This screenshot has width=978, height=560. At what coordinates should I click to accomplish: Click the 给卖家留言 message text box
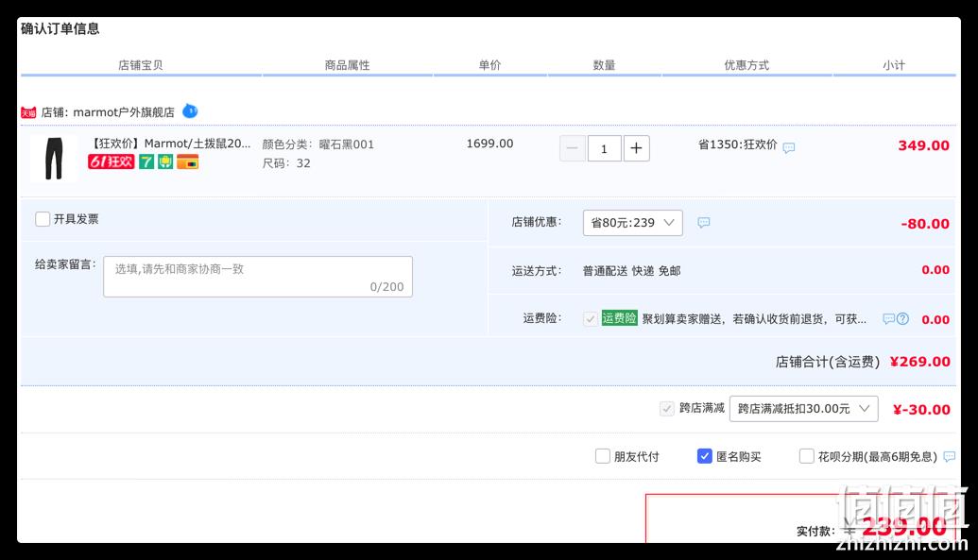click(258, 277)
